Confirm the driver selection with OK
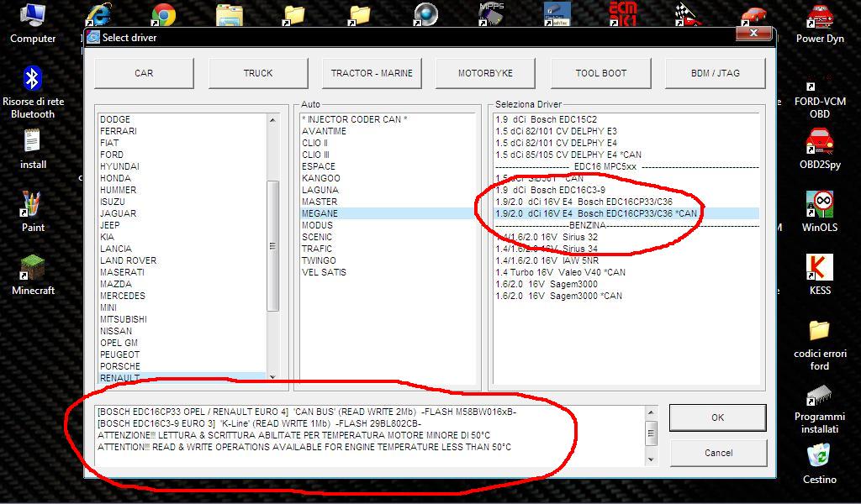This screenshot has height=504, width=861. tap(718, 417)
